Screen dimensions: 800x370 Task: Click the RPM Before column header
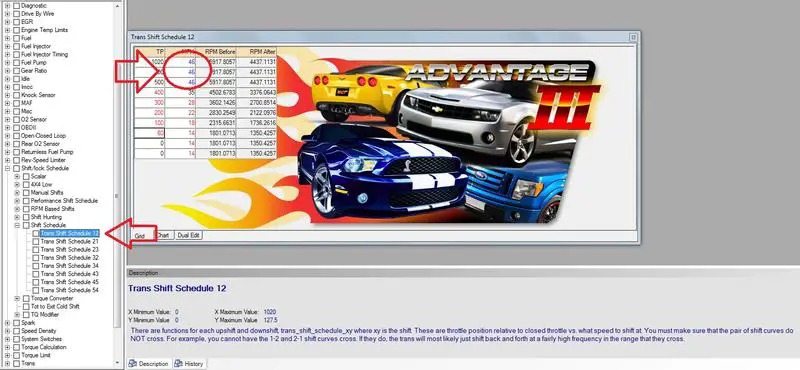pos(216,52)
